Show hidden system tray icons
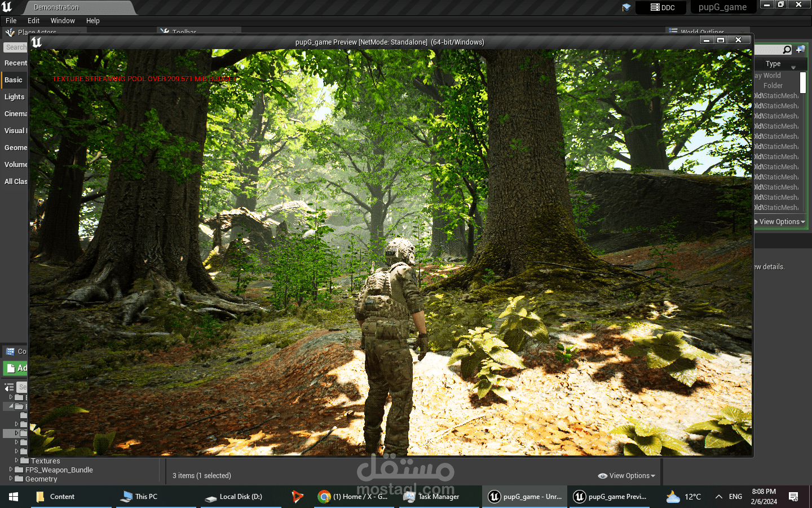The width and height of the screenshot is (812, 508). pos(718,497)
